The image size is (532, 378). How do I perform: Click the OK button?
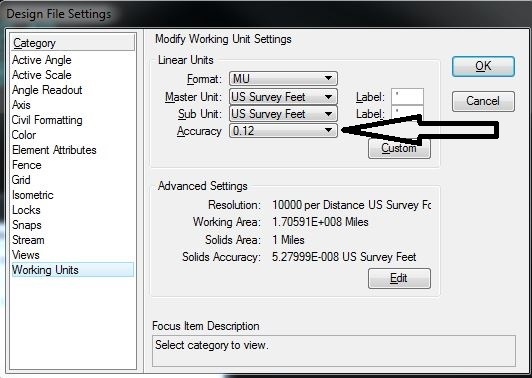point(483,66)
